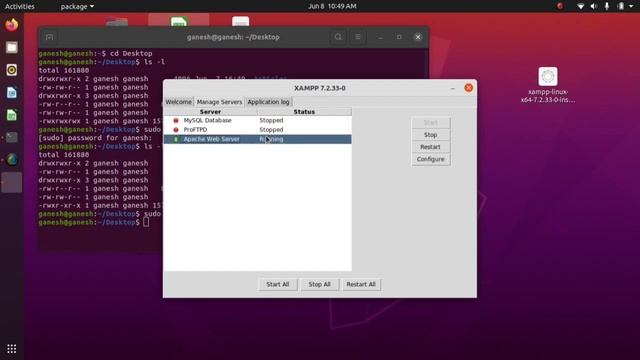The width and height of the screenshot is (640, 360).
Task: Click Apache Web Server green status icon
Action: [176, 139]
